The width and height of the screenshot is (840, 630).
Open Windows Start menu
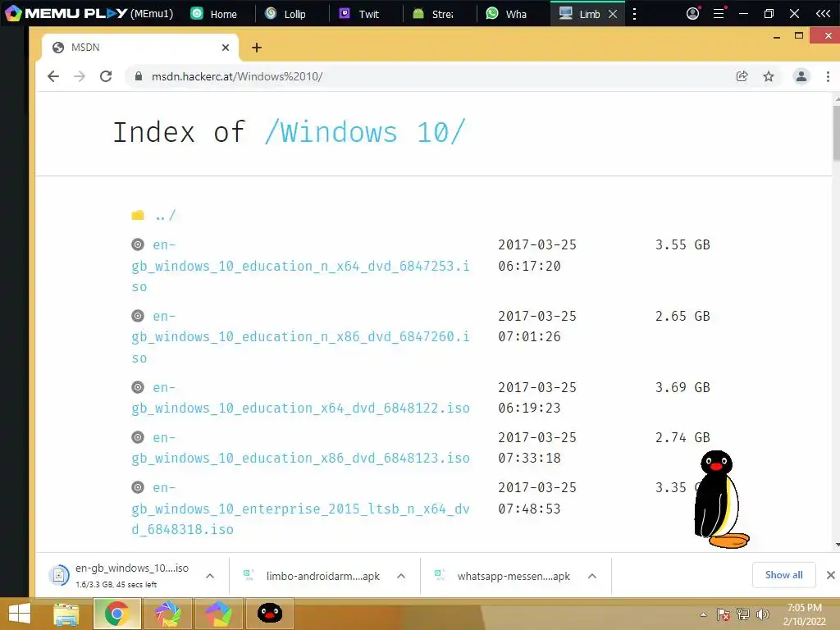[20, 614]
